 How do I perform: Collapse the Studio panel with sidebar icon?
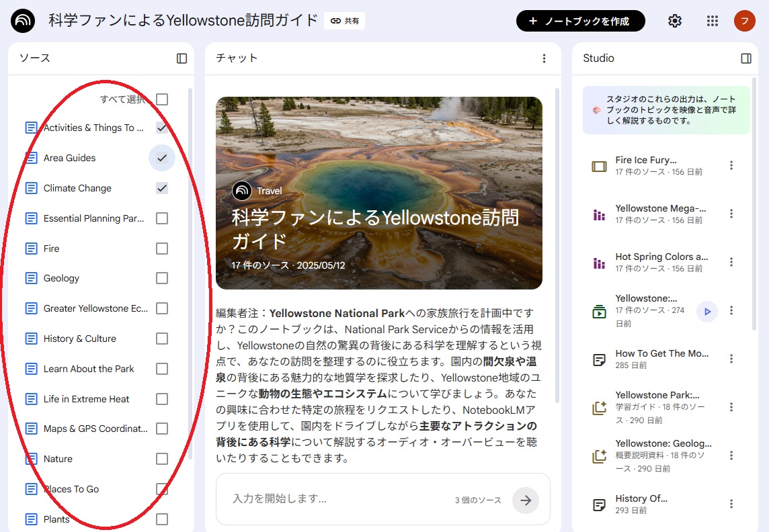pyautogui.click(x=745, y=58)
